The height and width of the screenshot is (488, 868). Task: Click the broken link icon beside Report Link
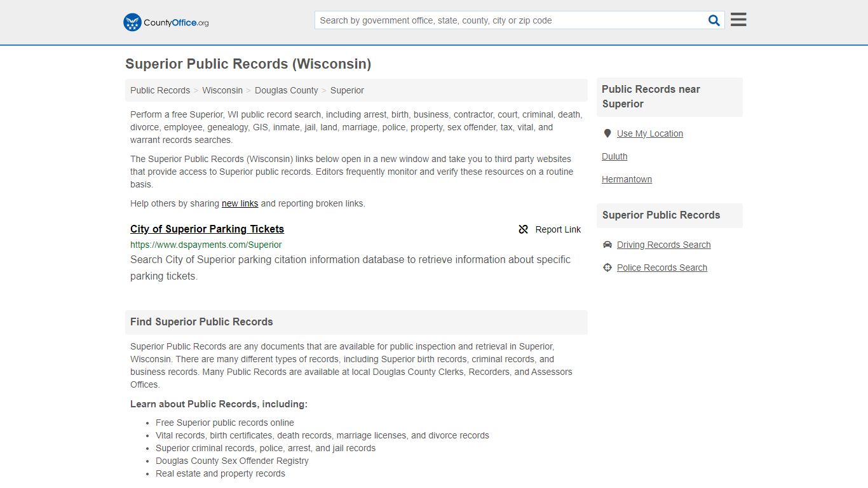[x=523, y=229]
